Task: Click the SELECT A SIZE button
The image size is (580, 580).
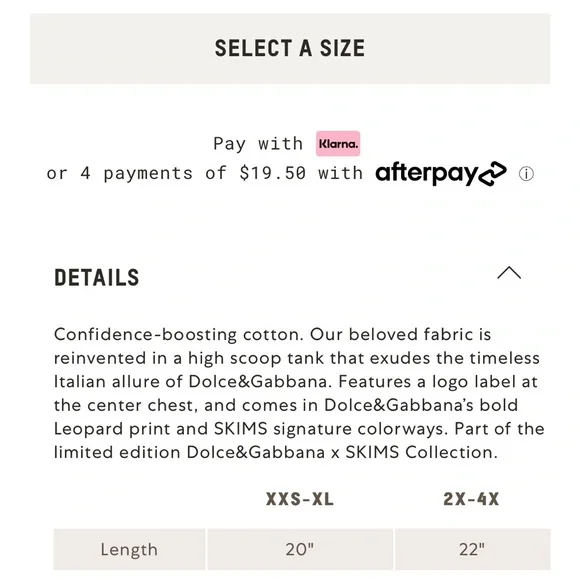Action: (x=290, y=49)
